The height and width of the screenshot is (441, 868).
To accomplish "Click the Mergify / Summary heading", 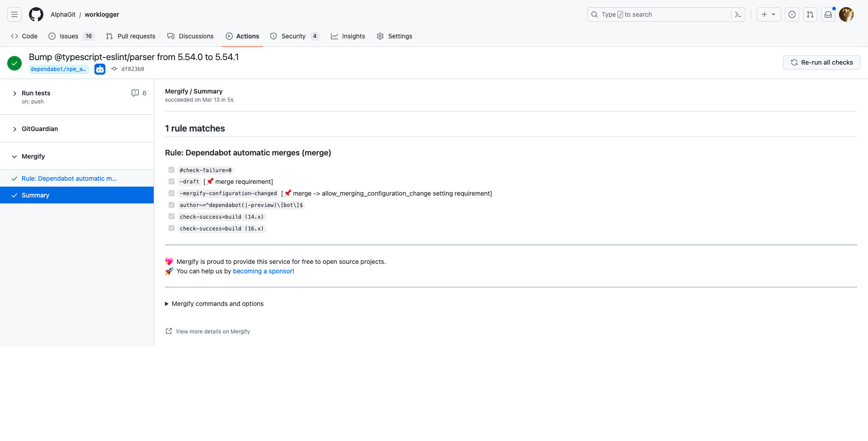I will pos(194,91).
